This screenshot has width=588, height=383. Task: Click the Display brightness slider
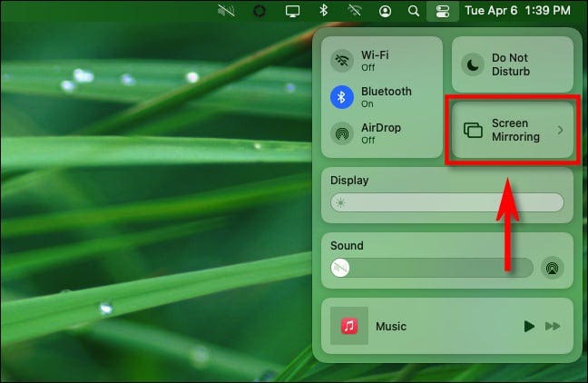[x=446, y=201]
